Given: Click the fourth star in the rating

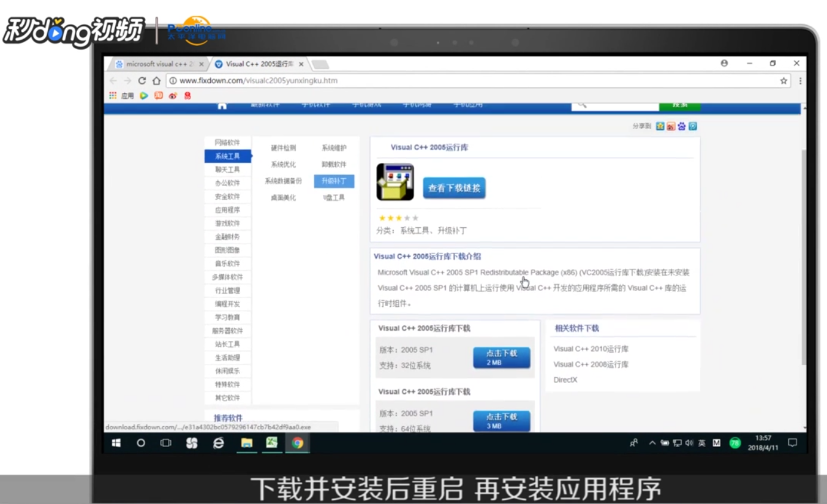Looking at the screenshot, I should click(406, 217).
